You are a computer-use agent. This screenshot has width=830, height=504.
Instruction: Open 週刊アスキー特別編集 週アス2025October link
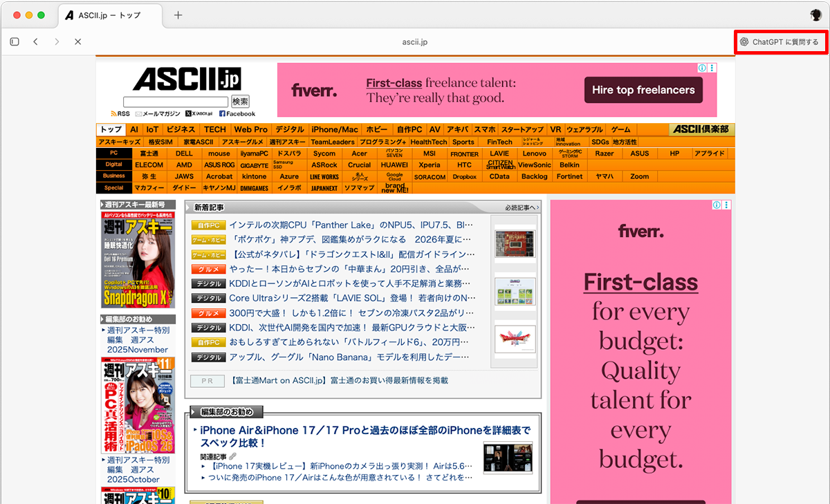pos(138,469)
